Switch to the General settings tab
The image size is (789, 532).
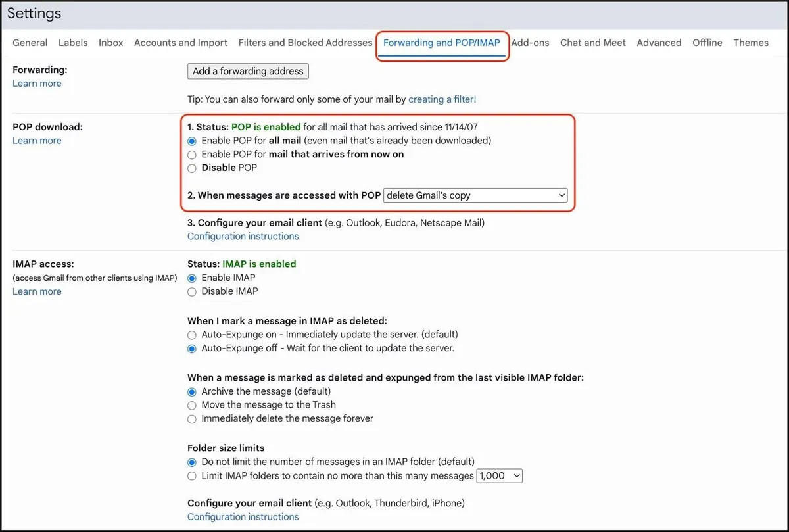click(x=30, y=42)
